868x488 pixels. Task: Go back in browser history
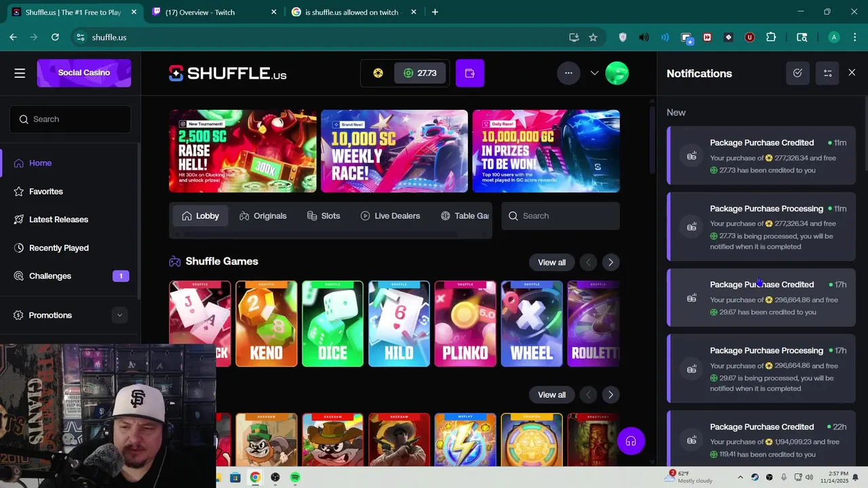pyautogui.click(x=13, y=37)
